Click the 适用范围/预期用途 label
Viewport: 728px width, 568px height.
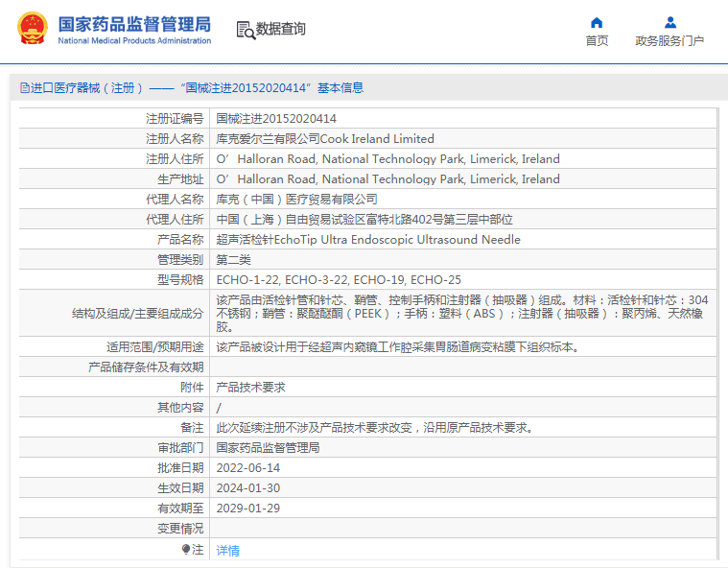tap(155, 347)
